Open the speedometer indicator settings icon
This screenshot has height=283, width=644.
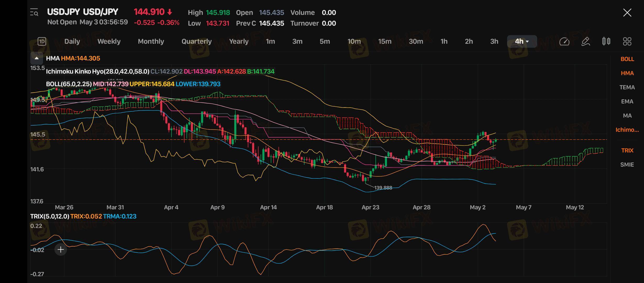click(x=564, y=41)
